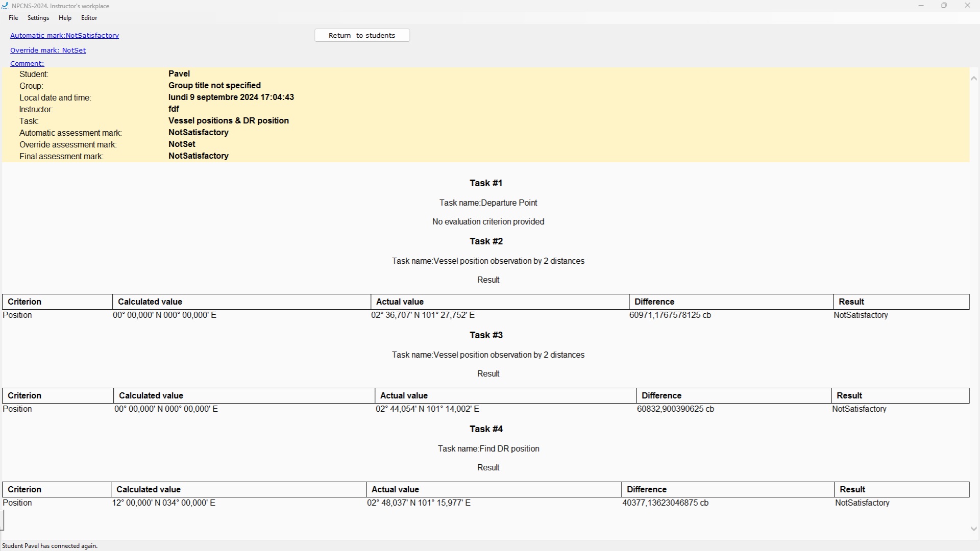This screenshot has width=980, height=551.
Task: Open the Help menu
Action: tap(65, 18)
